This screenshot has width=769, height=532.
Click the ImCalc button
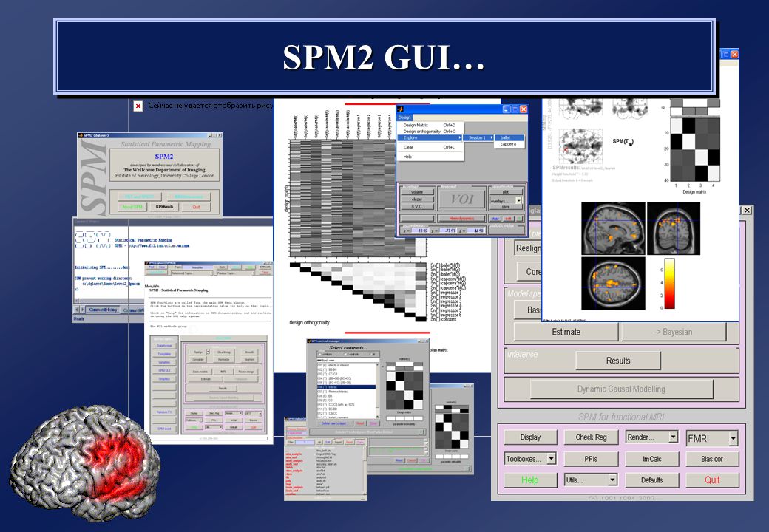(651, 459)
